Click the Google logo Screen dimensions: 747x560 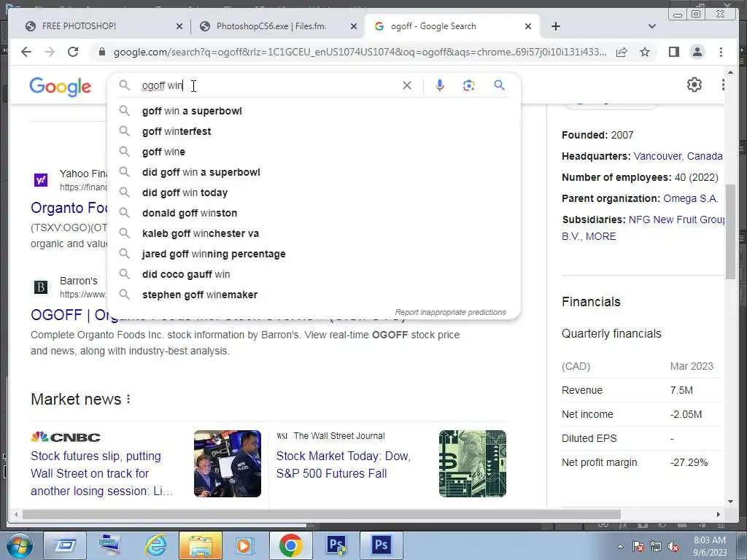pyautogui.click(x=60, y=87)
